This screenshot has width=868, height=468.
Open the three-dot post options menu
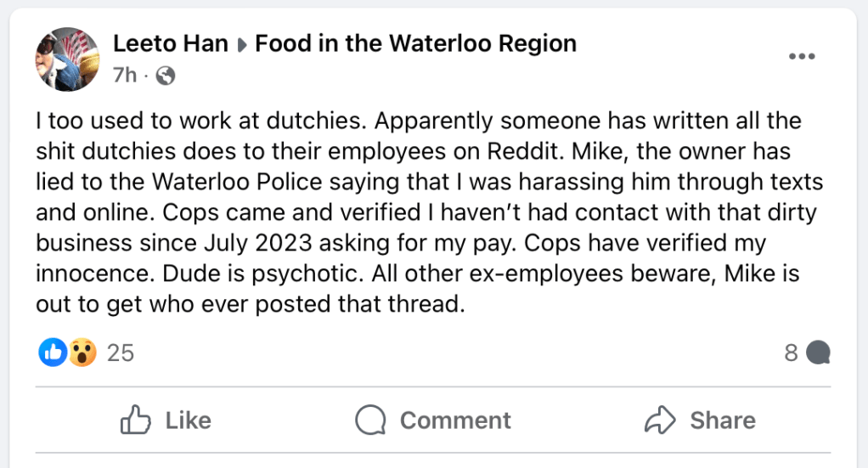click(x=802, y=56)
